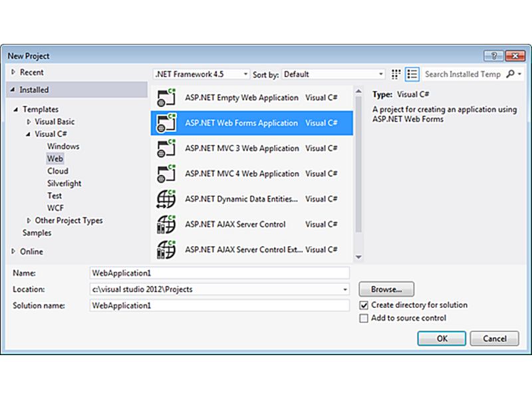Select the Windows template category
This screenshot has height=399, width=532.
(63, 146)
